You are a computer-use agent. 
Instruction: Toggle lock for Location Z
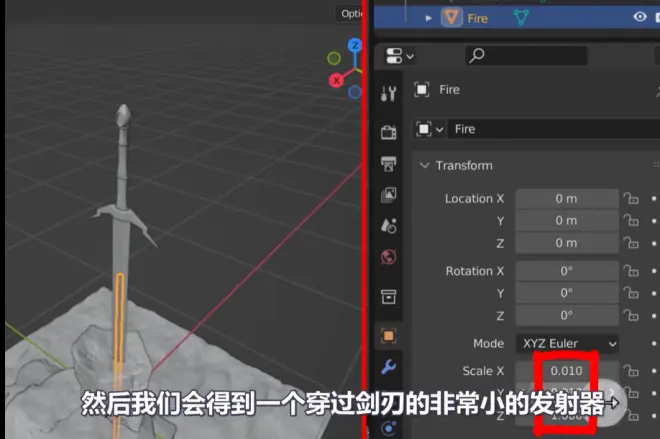click(x=631, y=243)
